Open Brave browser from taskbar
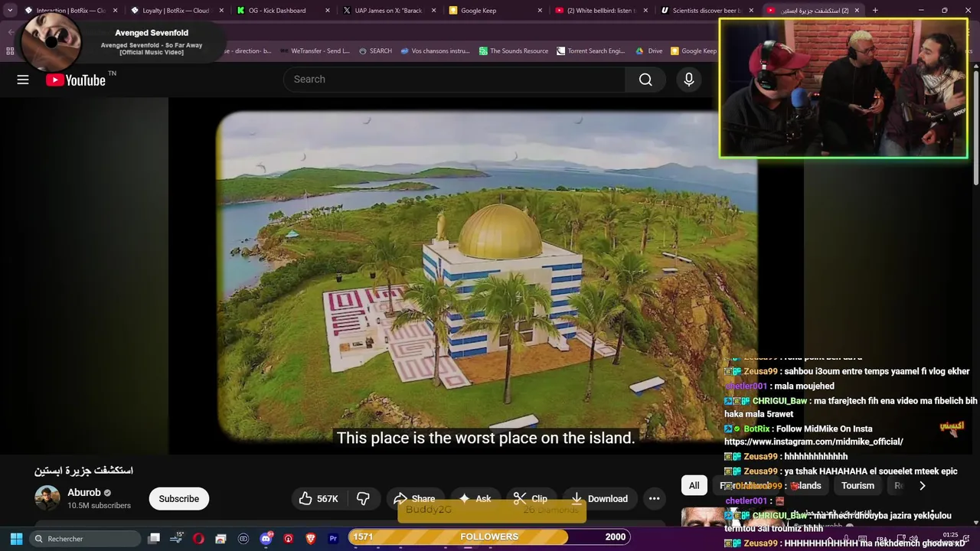The width and height of the screenshot is (980, 551). tap(310, 539)
